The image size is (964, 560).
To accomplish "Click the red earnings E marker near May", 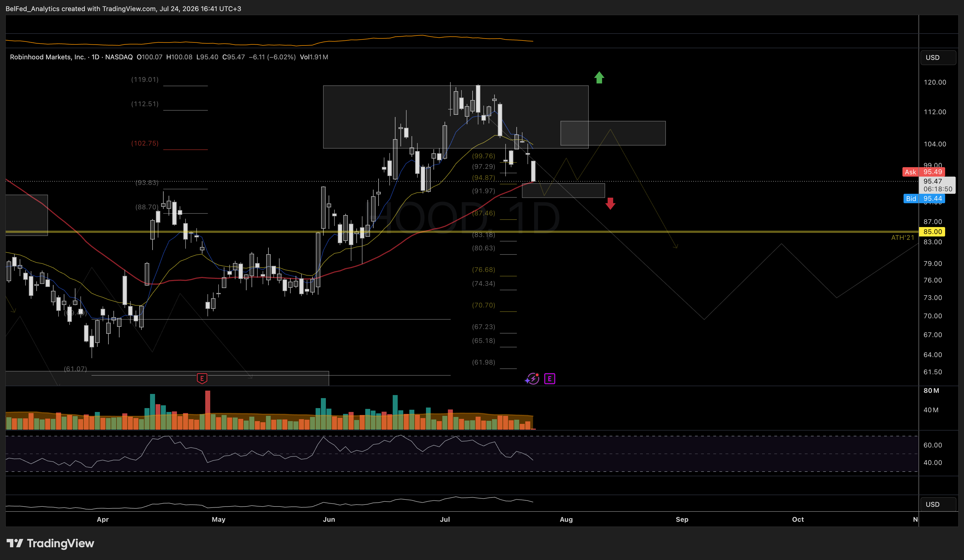I will [202, 378].
